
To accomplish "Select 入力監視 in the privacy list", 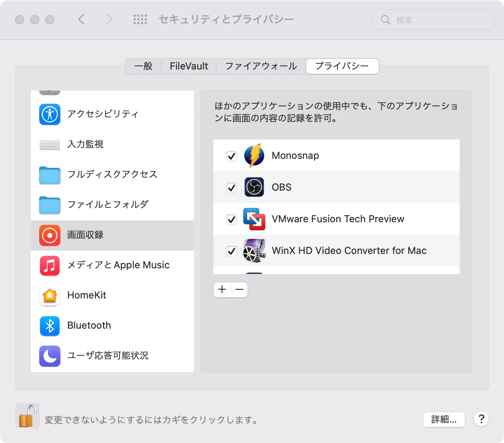I will [x=112, y=145].
